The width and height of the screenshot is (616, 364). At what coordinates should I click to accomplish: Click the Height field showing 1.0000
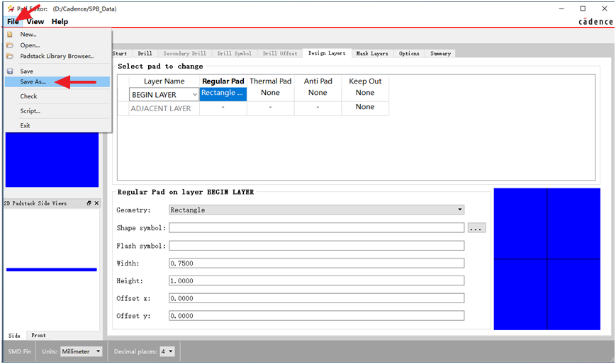click(317, 280)
